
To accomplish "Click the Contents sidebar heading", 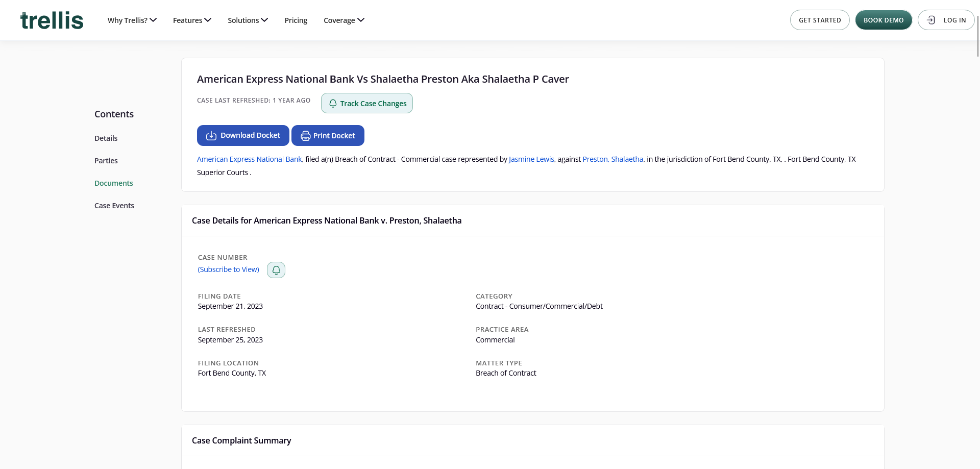I will coord(114,114).
